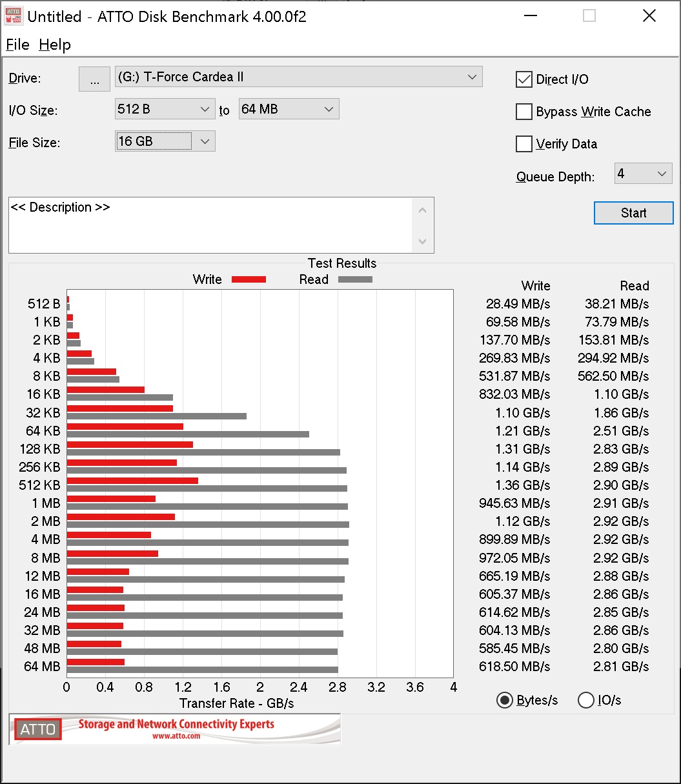Click the write value 899.89 MB/s
This screenshot has width=681, height=784.
pos(514,539)
